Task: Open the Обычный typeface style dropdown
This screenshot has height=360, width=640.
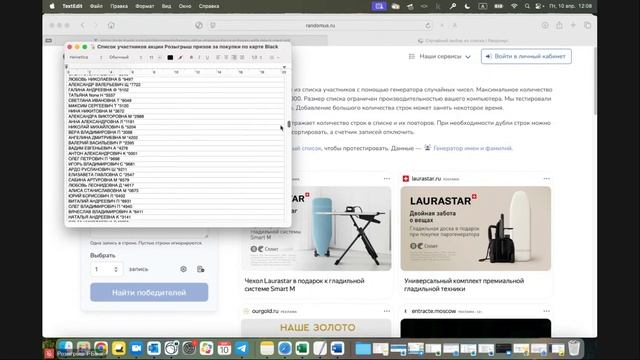Action: [x=125, y=58]
